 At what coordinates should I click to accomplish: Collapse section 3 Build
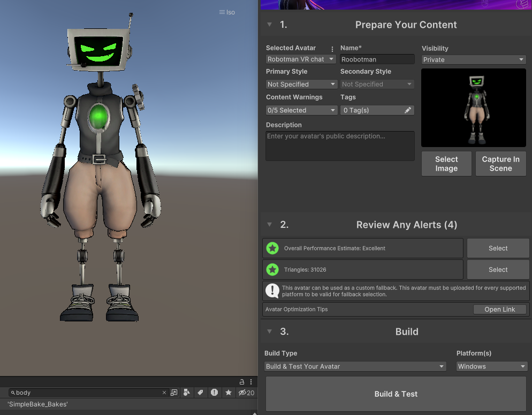(269, 331)
